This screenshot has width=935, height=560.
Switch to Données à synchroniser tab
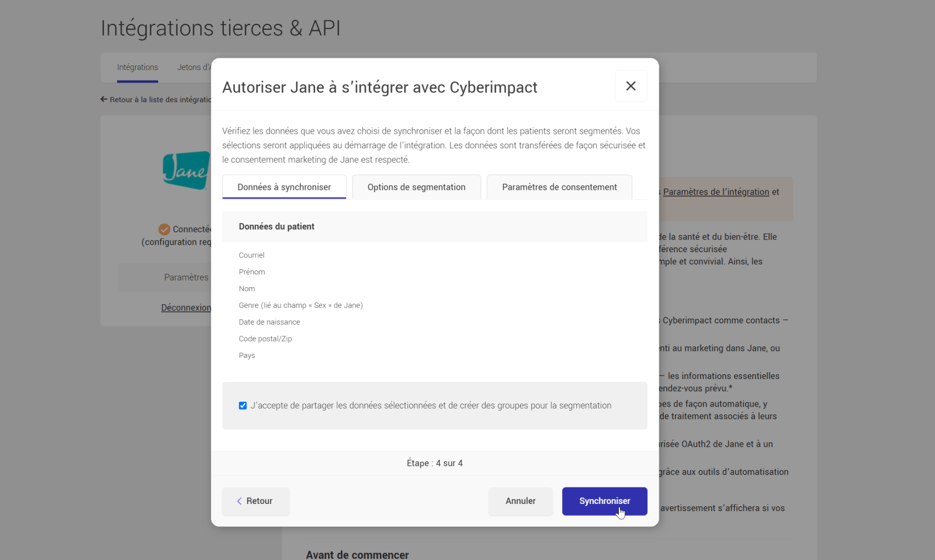[x=284, y=187]
